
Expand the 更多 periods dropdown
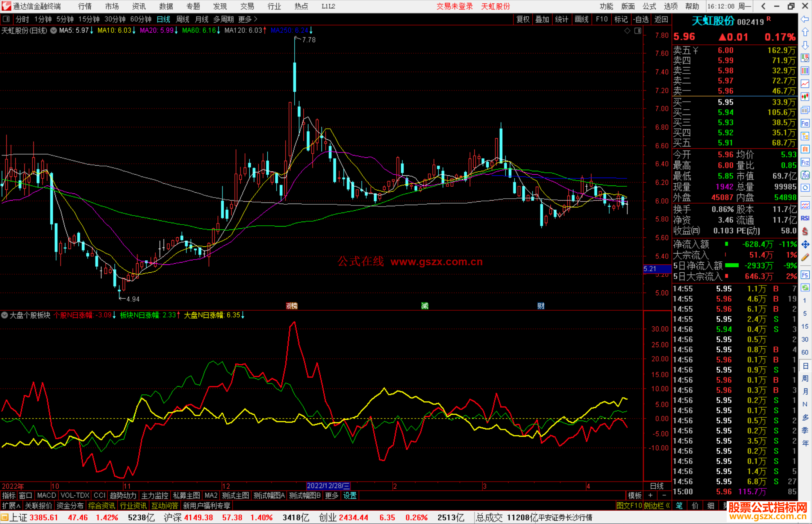coord(248,19)
